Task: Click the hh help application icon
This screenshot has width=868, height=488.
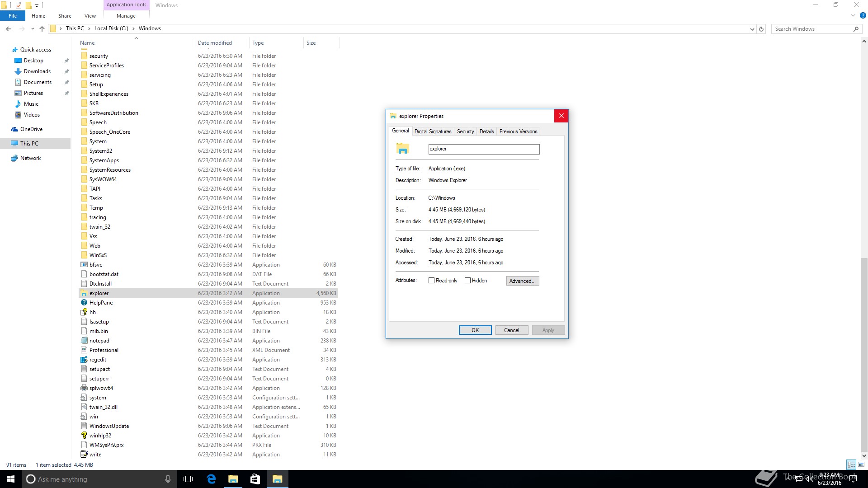Action: (84, 312)
